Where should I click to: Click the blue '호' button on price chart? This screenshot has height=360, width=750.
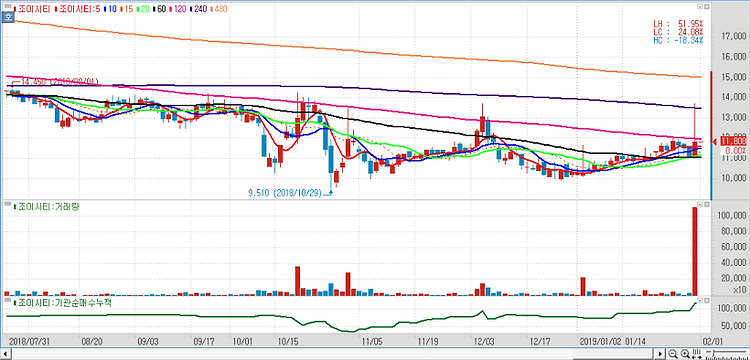(7, 17)
